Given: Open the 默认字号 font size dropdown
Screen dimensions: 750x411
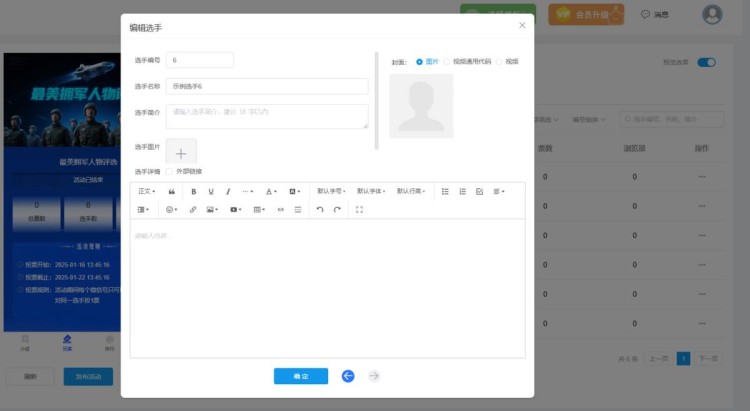Looking at the screenshot, I should pos(331,191).
